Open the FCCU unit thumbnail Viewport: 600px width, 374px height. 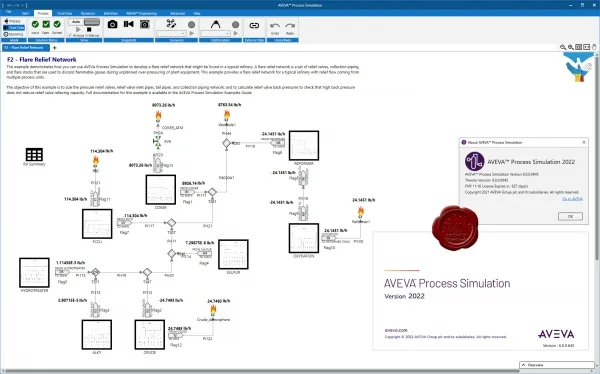click(x=97, y=224)
